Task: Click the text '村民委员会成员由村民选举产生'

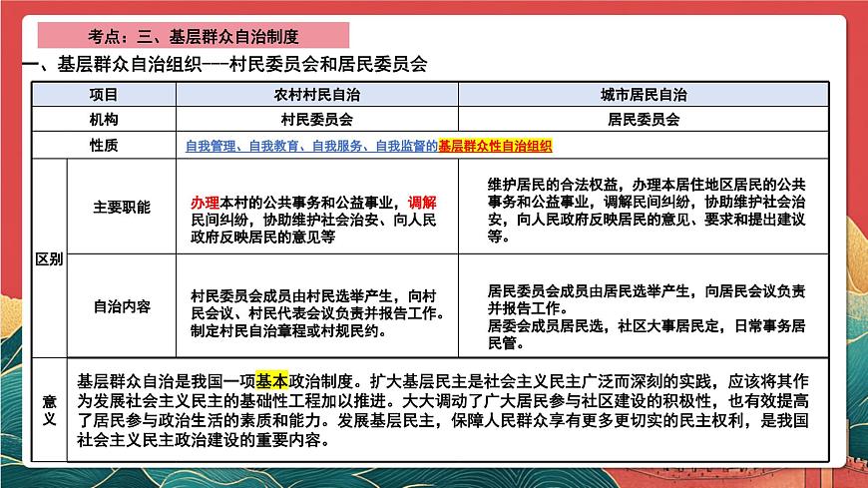Action: (291, 296)
